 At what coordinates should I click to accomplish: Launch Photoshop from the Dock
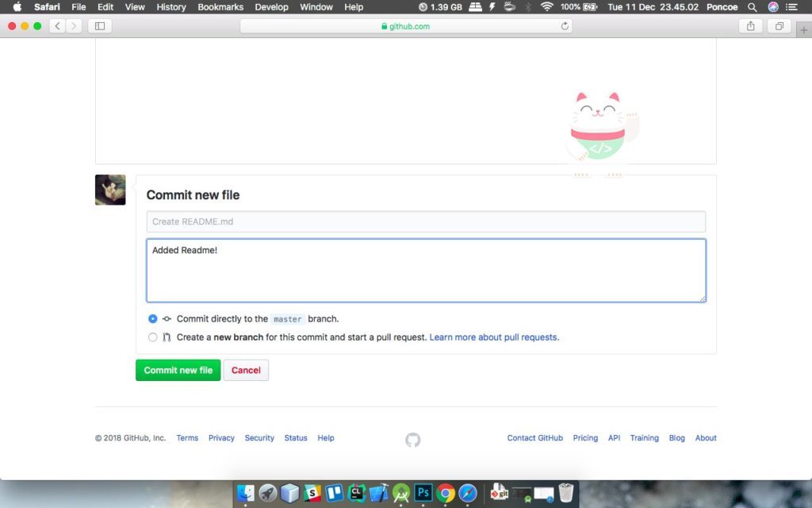(x=423, y=493)
